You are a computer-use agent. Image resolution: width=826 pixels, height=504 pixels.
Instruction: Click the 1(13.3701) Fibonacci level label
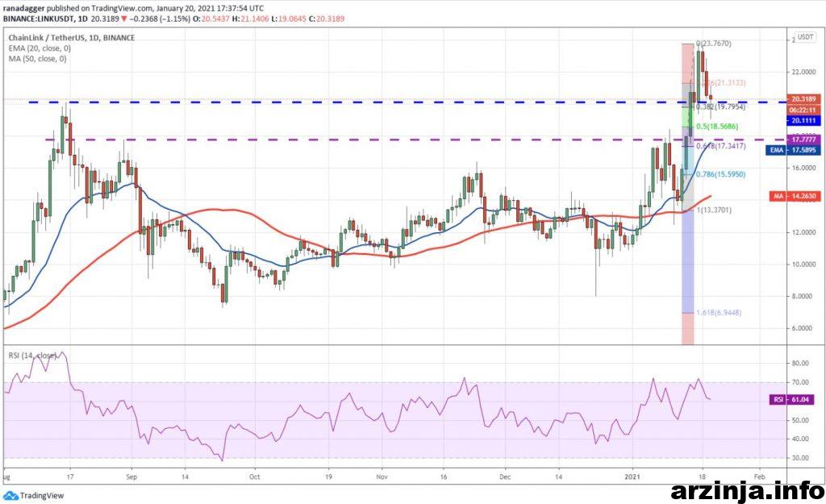click(714, 210)
